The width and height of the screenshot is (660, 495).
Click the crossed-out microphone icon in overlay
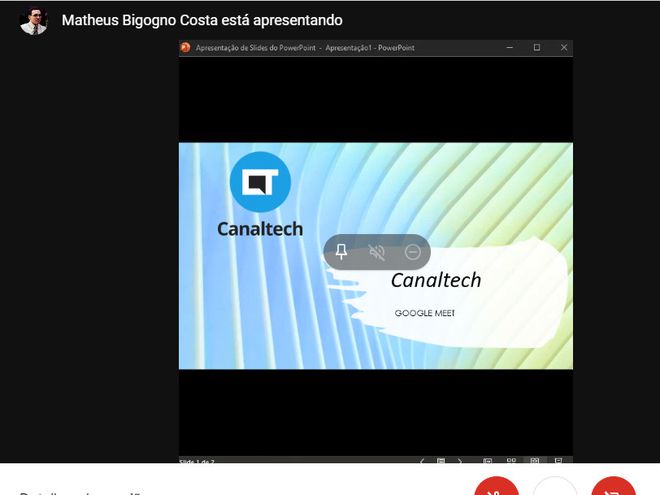pos(377,252)
